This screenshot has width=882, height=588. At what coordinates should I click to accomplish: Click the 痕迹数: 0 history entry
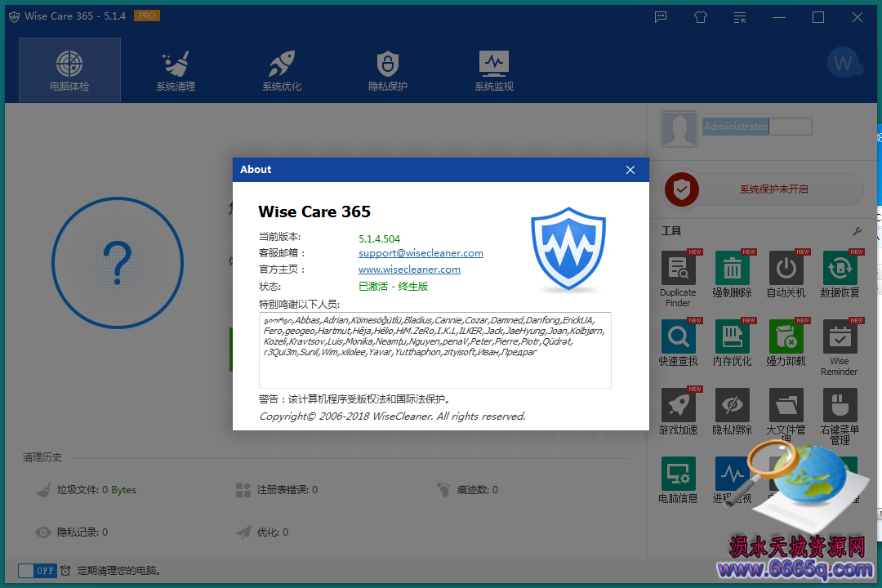(x=467, y=490)
